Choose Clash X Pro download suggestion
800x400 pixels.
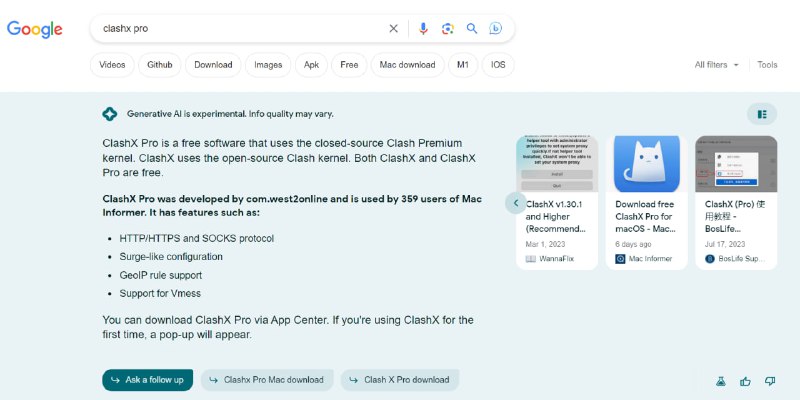pyautogui.click(x=399, y=380)
